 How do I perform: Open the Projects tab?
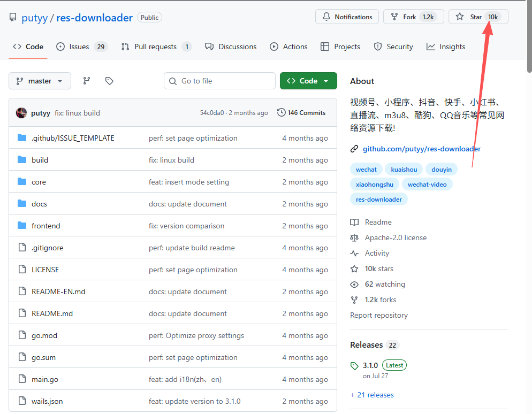coord(340,47)
